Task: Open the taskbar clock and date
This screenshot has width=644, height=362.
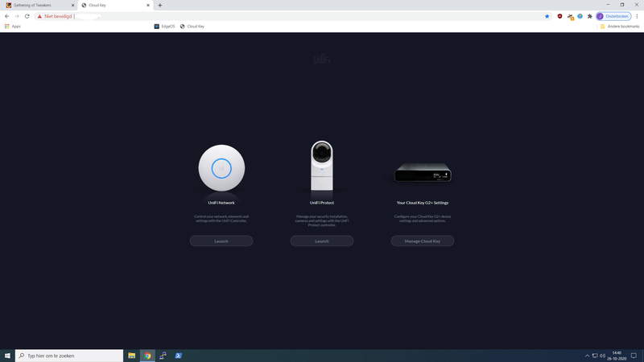Action: tap(617, 356)
